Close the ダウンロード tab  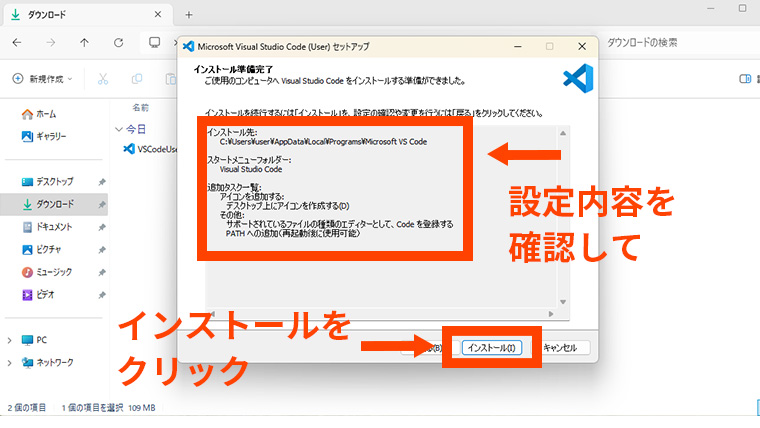[160, 14]
